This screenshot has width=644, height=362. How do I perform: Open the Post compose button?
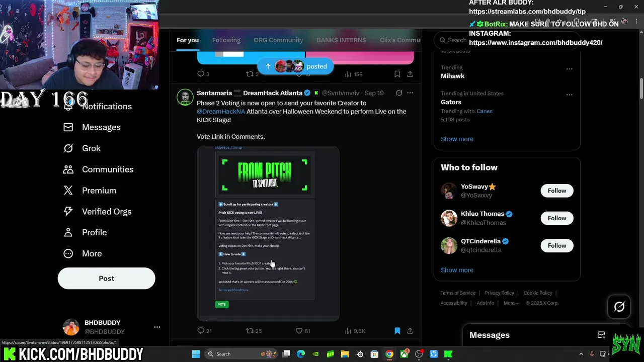(x=106, y=279)
